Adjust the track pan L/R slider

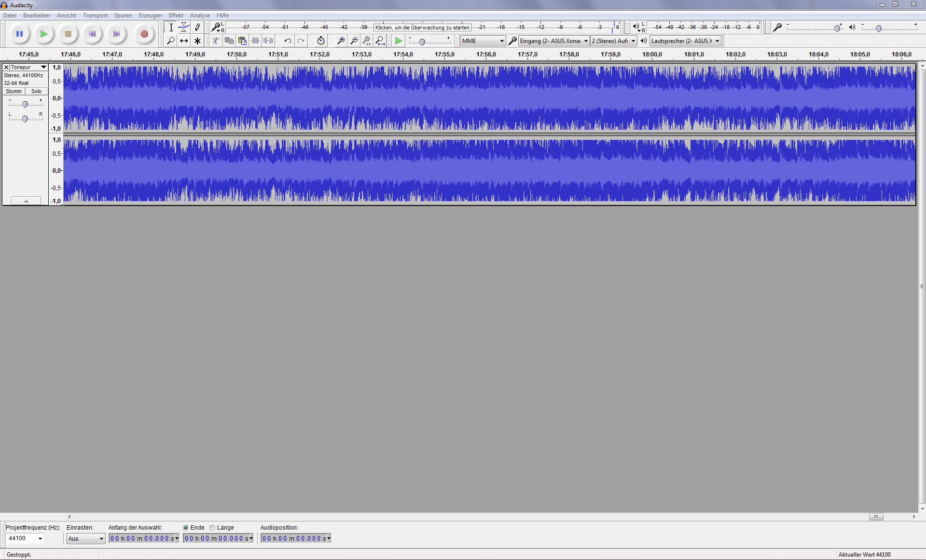(25, 119)
